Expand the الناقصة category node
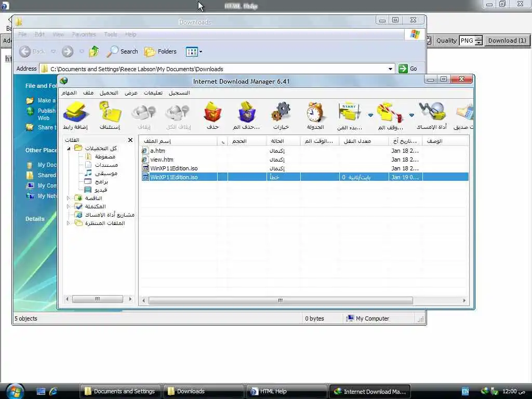The height and width of the screenshot is (399, 532). click(68, 198)
